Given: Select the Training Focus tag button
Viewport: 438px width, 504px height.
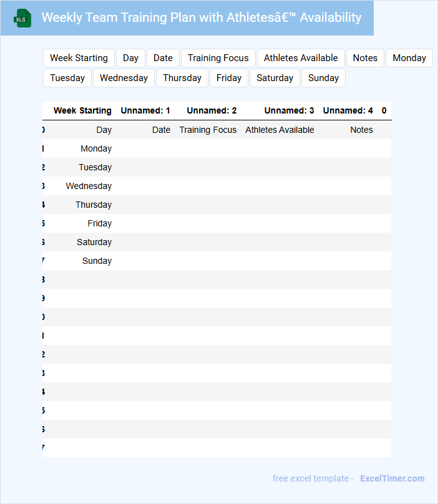Looking at the screenshot, I should [218, 58].
